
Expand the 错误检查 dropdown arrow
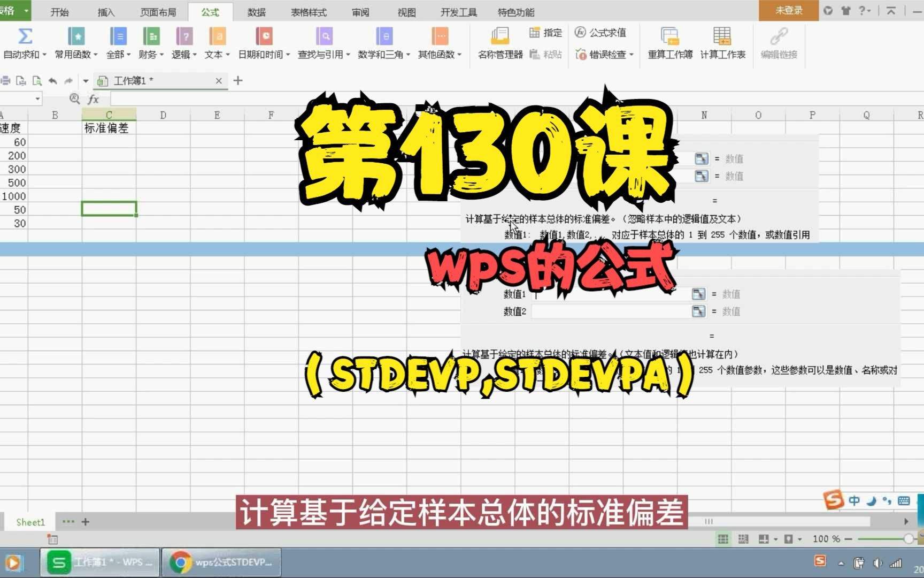pos(632,55)
